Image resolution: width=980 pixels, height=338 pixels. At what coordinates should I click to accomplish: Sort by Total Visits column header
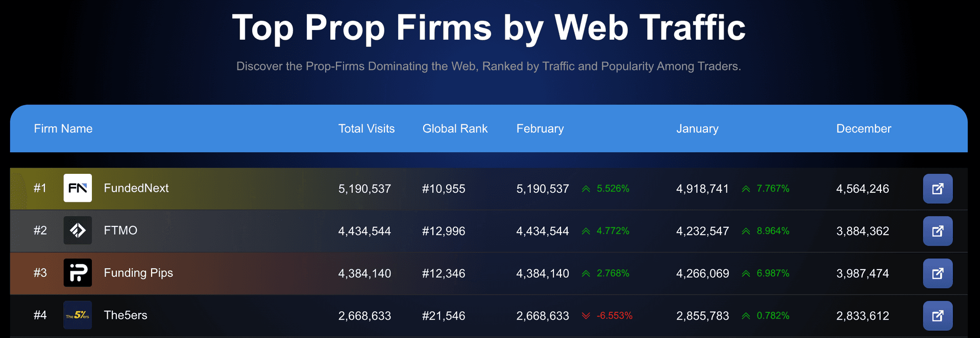pos(366,128)
